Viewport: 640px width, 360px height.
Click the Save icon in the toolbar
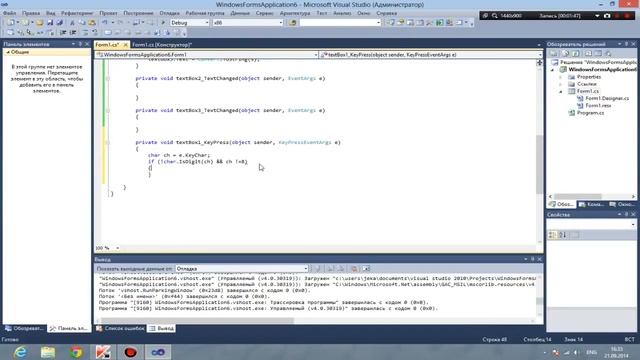click(50, 22)
